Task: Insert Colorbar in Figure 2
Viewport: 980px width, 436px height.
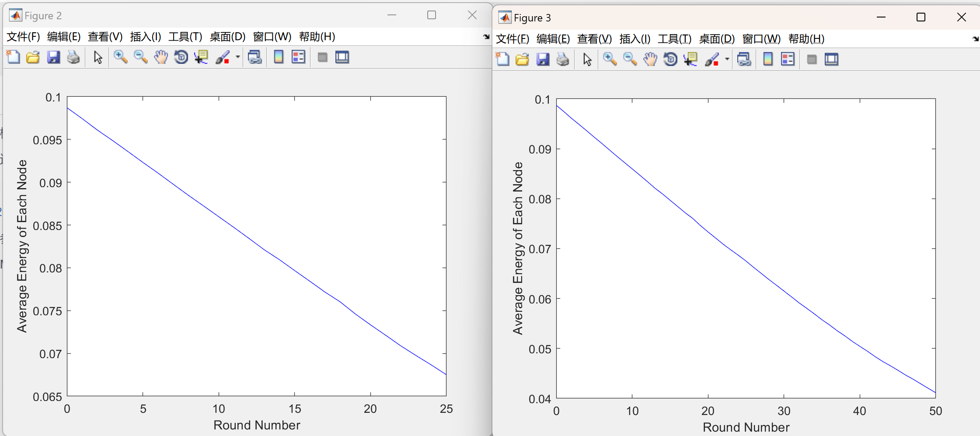Action: point(279,57)
